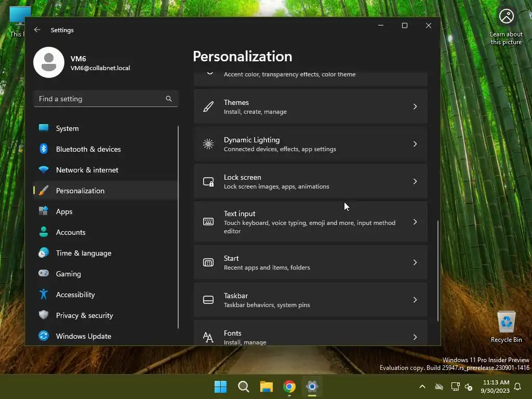Click the Personalization paintbrush sidebar icon
Screen dimensions: 532x399
44,190
